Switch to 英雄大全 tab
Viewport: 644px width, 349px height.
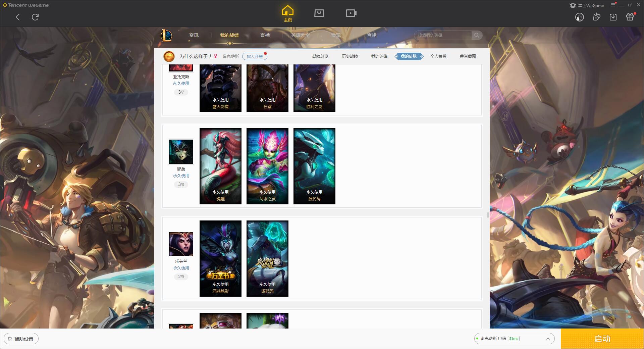301,35
